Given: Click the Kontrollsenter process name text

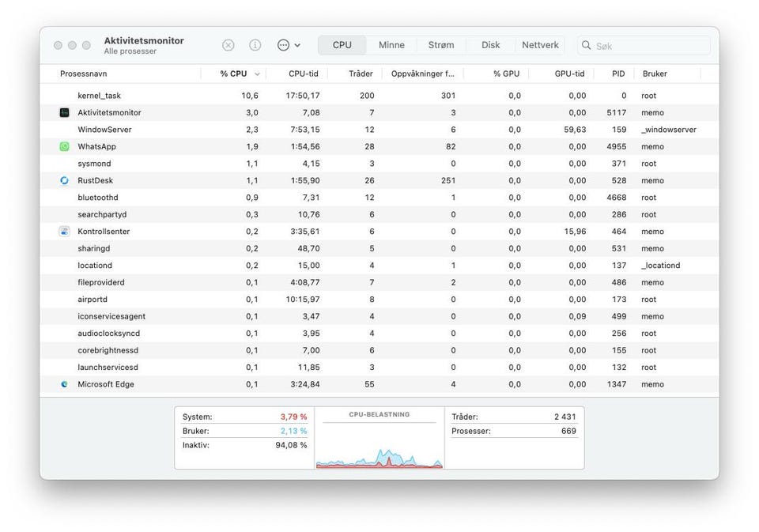Looking at the screenshot, I should pos(104,231).
